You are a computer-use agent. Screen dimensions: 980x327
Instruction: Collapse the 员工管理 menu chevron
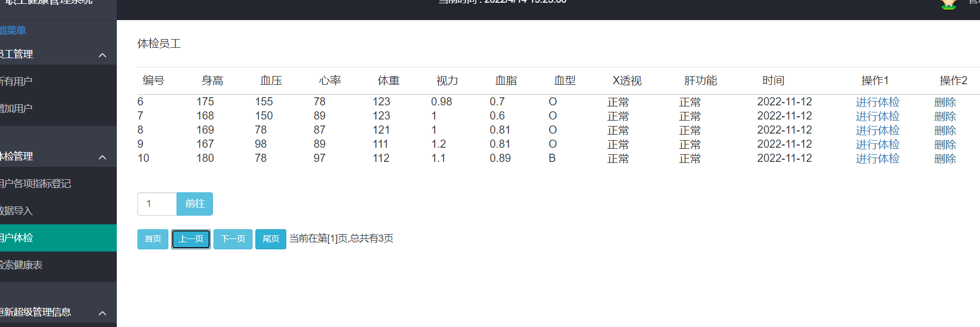tap(102, 55)
